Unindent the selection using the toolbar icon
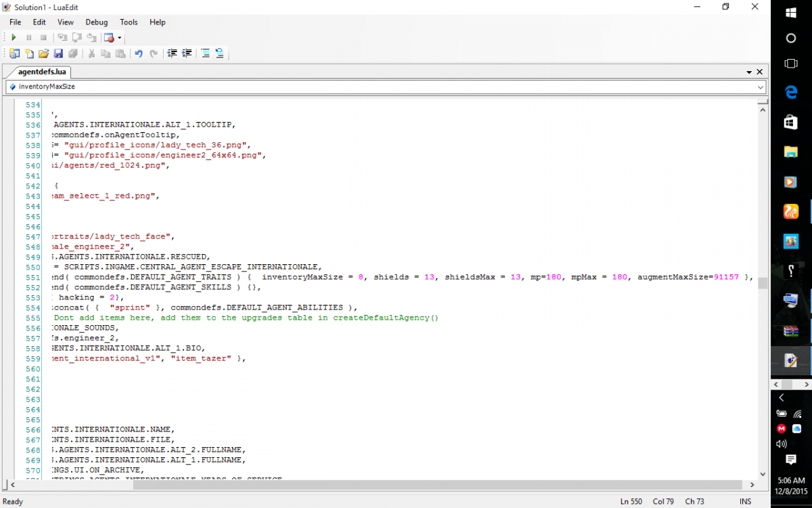This screenshot has width=812, height=508. click(172, 54)
